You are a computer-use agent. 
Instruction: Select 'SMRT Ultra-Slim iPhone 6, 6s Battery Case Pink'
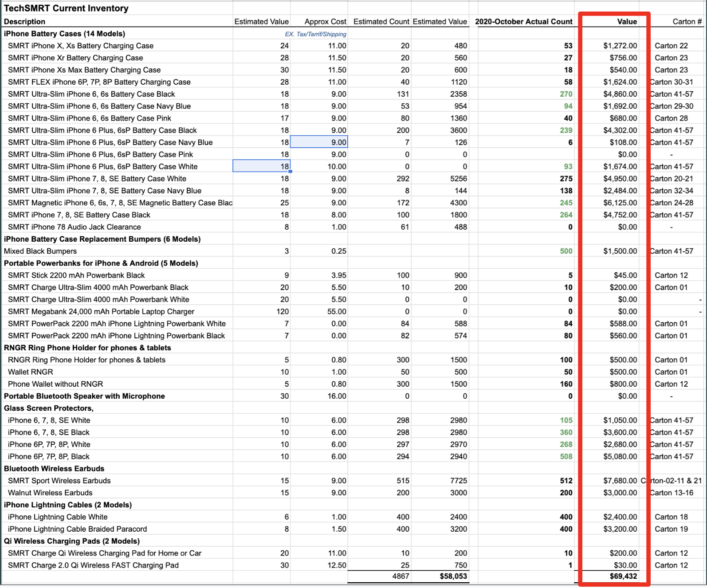click(89, 118)
